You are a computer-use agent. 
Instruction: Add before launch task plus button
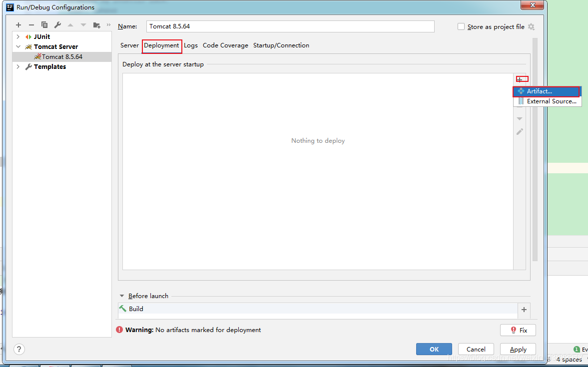(x=524, y=309)
